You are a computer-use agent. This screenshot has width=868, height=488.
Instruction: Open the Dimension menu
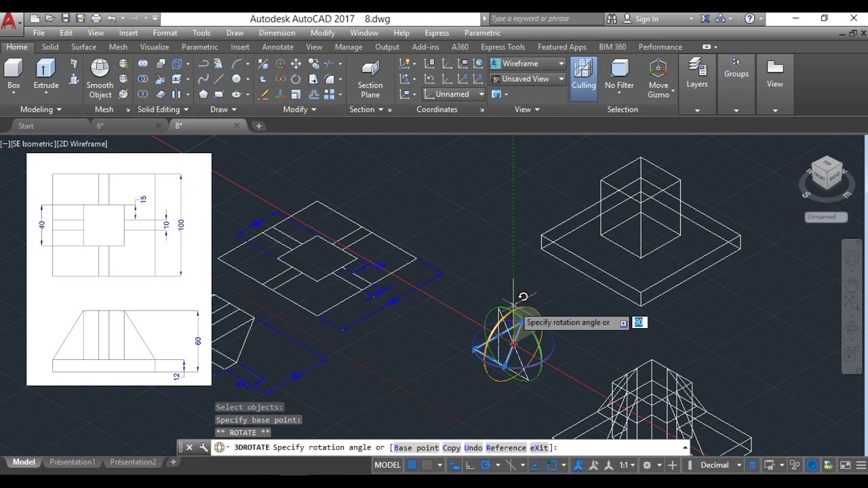(x=277, y=33)
